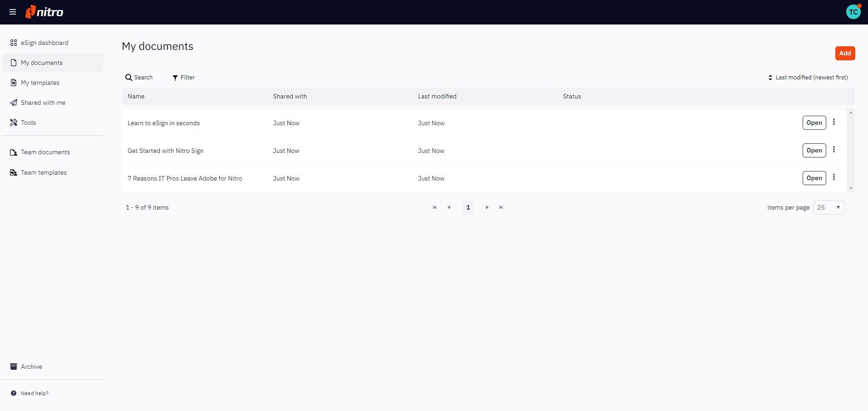This screenshot has height=411, width=868.
Task: Open My templates in sidebar
Action: point(40,83)
